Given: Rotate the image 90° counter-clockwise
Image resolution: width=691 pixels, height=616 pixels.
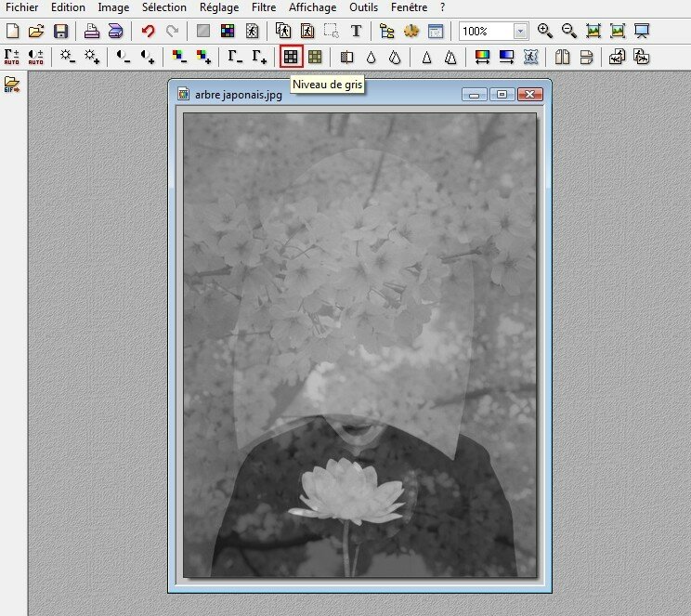Looking at the screenshot, I should [x=617, y=57].
